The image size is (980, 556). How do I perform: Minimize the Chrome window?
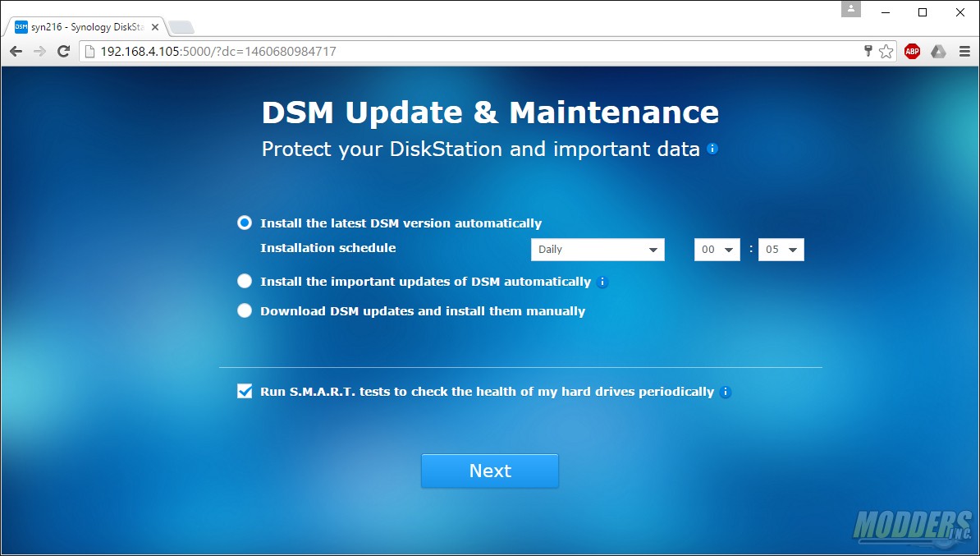click(x=885, y=11)
